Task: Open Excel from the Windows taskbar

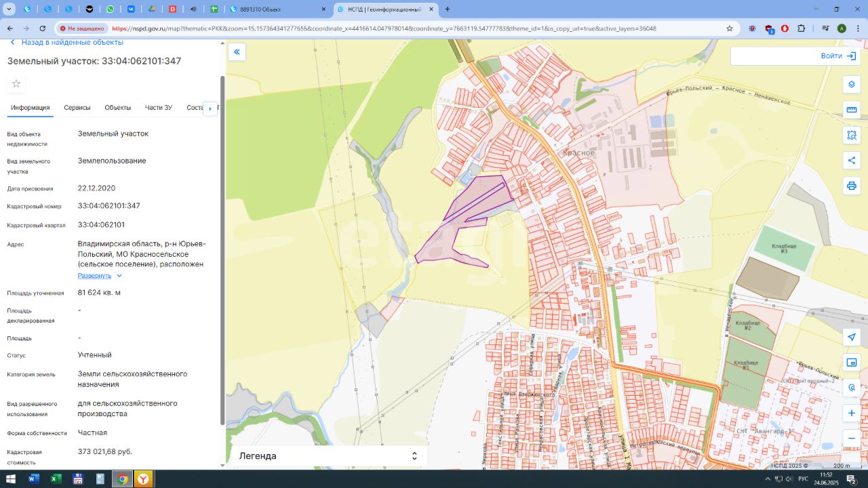Action: tap(56, 479)
